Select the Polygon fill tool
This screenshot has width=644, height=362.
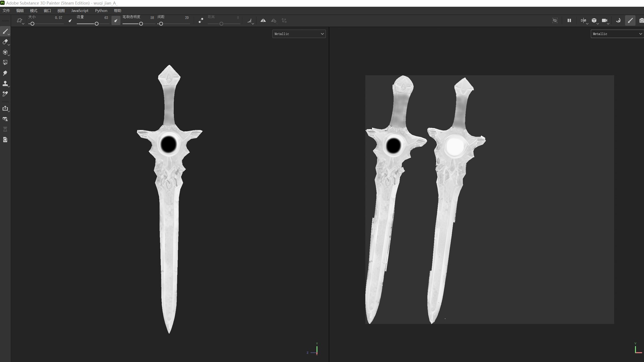coord(5,63)
